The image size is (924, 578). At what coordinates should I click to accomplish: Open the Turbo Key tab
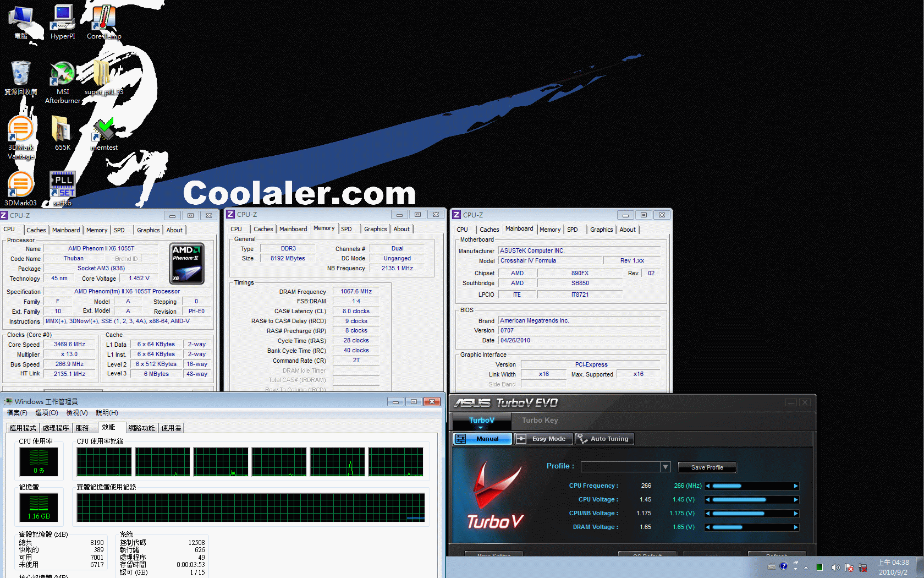click(540, 421)
